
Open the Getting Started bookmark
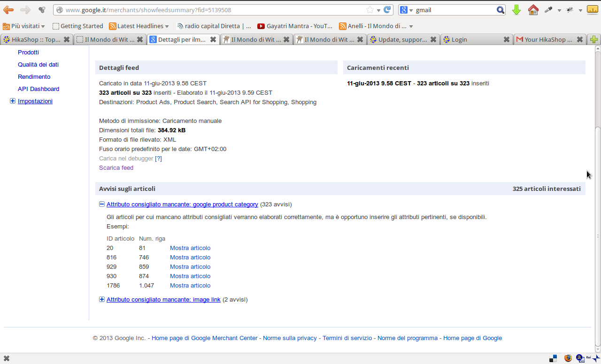pyautogui.click(x=78, y=26)
